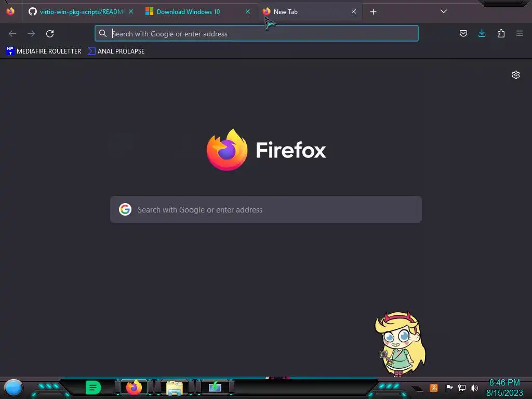Click the Firefox View icon left of tabs
The width and height of the screenshot is (532, 399).
(10, 11)
